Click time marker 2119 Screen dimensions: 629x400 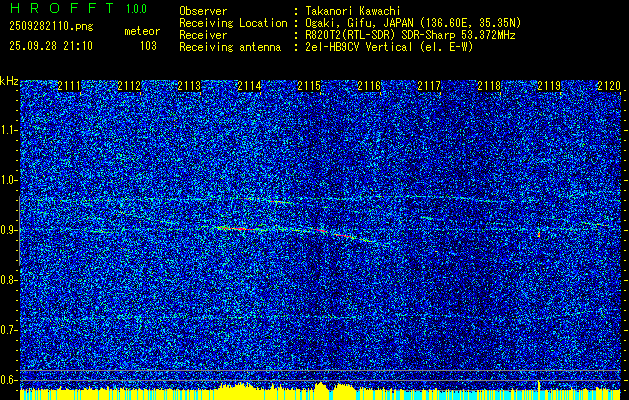pyautogui.click(x=549, y=86)
